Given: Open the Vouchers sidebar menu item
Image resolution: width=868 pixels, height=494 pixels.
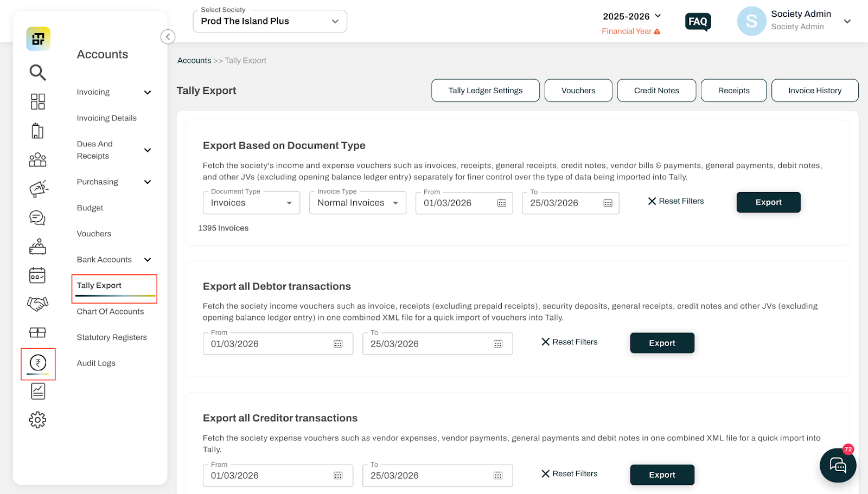Looking at the screenshot, I should 94,234.
